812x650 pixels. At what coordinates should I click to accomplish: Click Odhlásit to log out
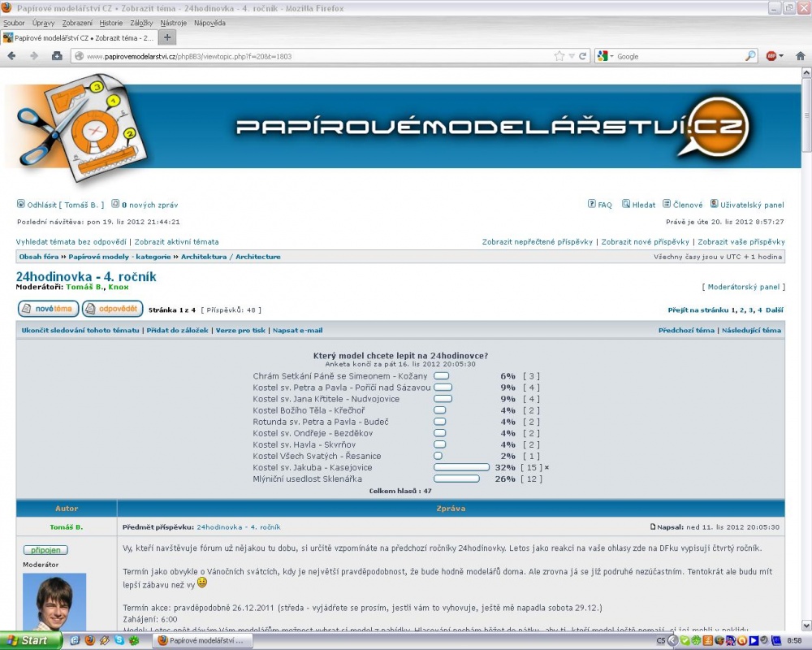[41, 205]
